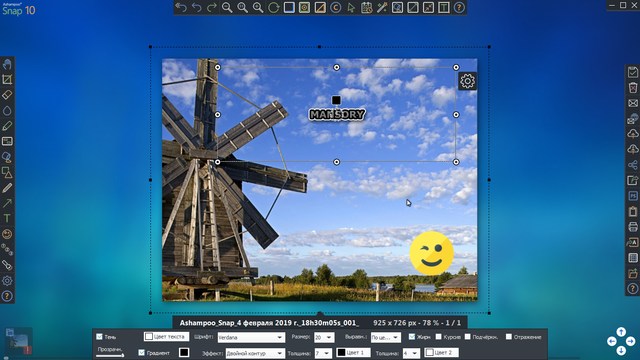This screenshot has height=360, width=640.
Task: Click the filename text Ashampoo_Snap_4 февраля 2019
Action: tap(269, 323)
